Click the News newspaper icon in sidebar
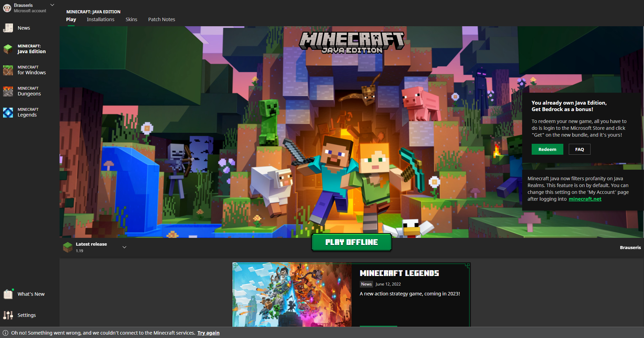Screen dimensions: 644x338 [8, 28]
